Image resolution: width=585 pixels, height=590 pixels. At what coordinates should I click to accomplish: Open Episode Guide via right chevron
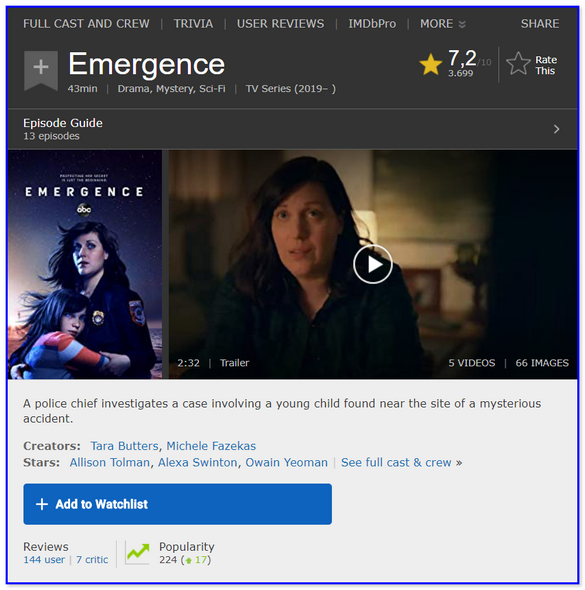(556, 129)
